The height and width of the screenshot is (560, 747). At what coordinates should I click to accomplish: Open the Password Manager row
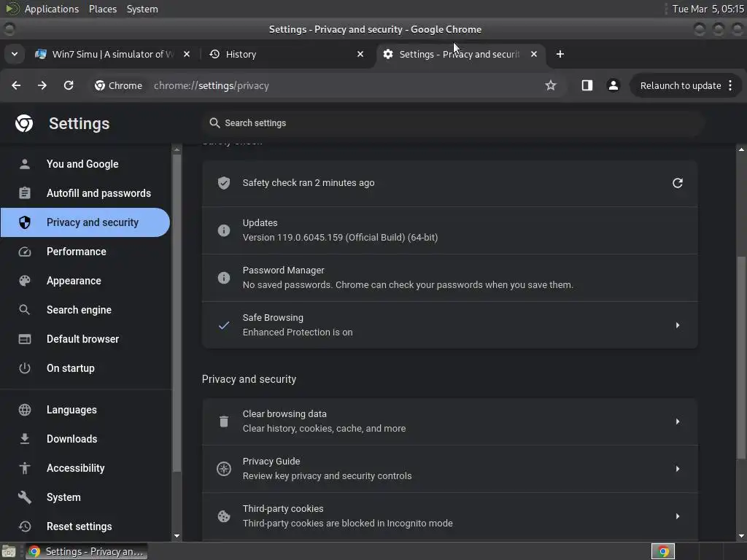click(x=450, y=278)
